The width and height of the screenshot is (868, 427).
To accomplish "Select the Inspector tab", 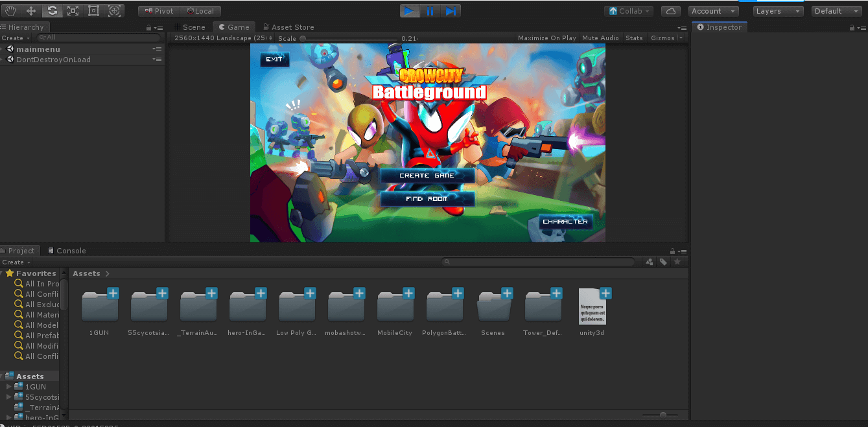I will click(720, 27).
